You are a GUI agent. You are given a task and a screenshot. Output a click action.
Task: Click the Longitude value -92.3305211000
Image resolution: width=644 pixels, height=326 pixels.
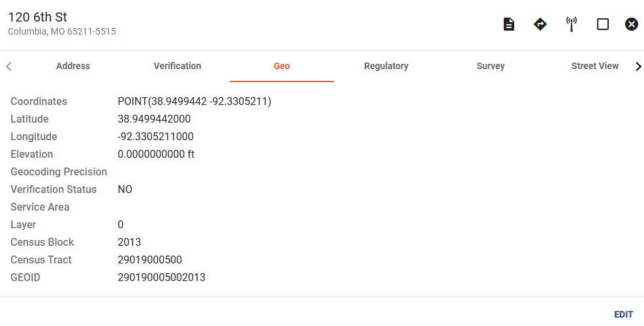coord(155,137)
